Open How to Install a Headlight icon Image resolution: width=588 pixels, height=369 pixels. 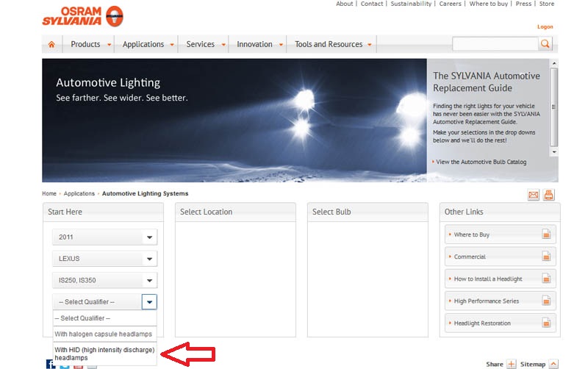pyautogui.click(x=546, y=279)
